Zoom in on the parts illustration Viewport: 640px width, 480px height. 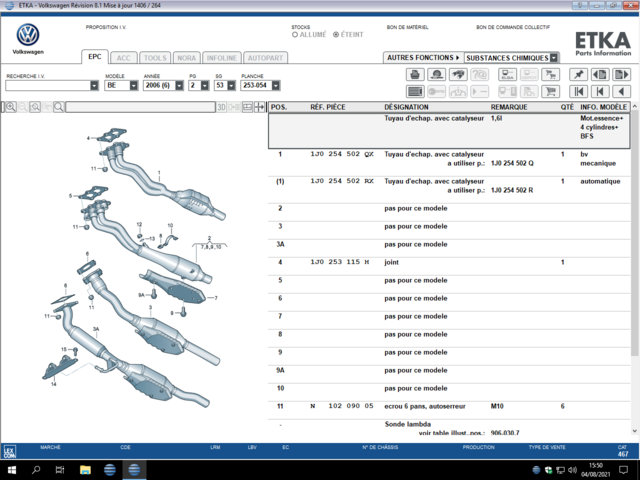click(x=11, y=107)
